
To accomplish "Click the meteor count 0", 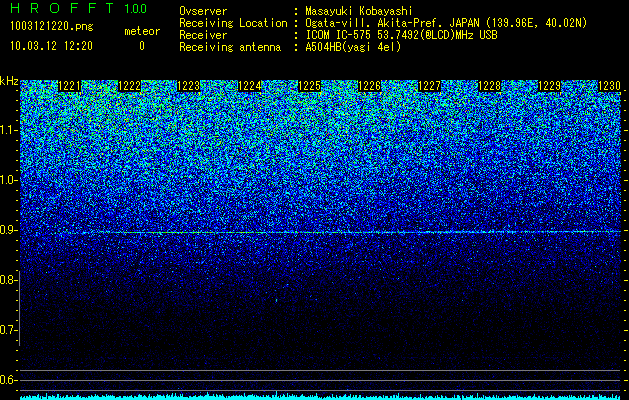I will [142, 46].
